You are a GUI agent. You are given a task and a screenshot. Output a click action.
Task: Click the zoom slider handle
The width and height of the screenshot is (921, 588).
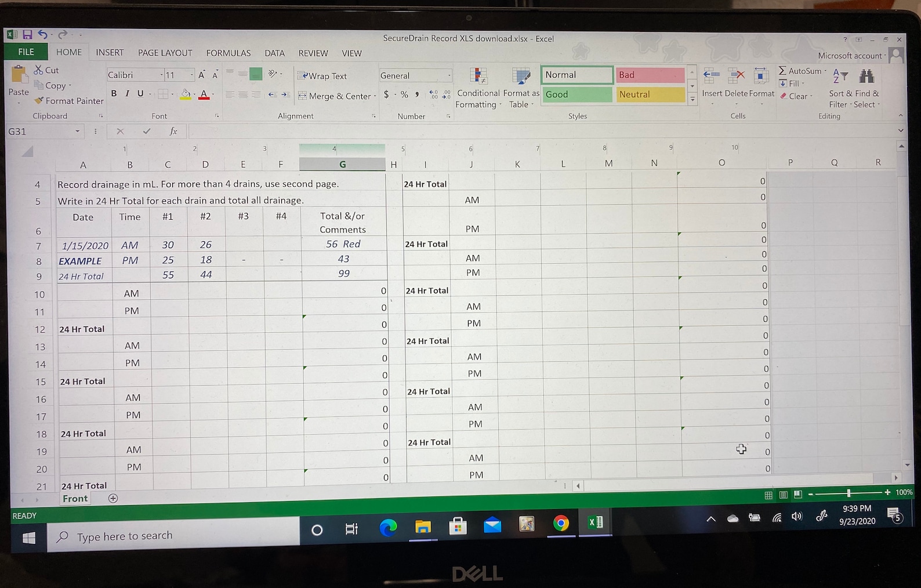point(849,493)
